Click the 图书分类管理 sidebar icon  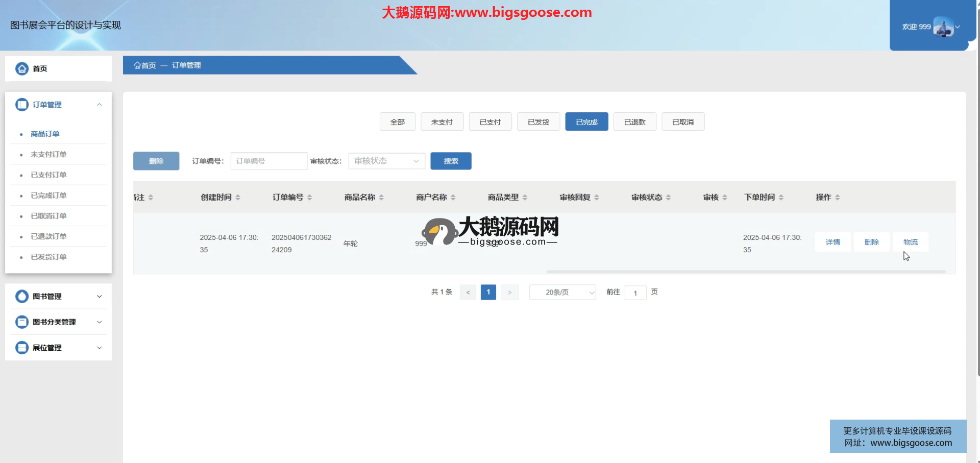pos(22,322)
